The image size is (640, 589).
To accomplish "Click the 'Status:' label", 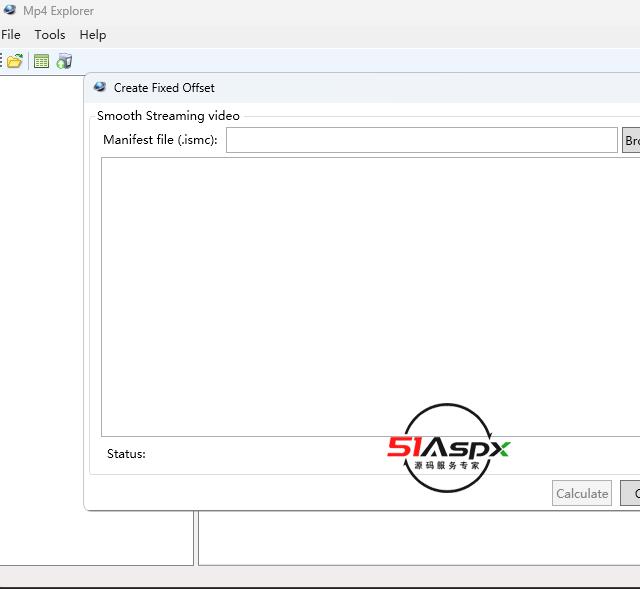I will pos(126,454).
